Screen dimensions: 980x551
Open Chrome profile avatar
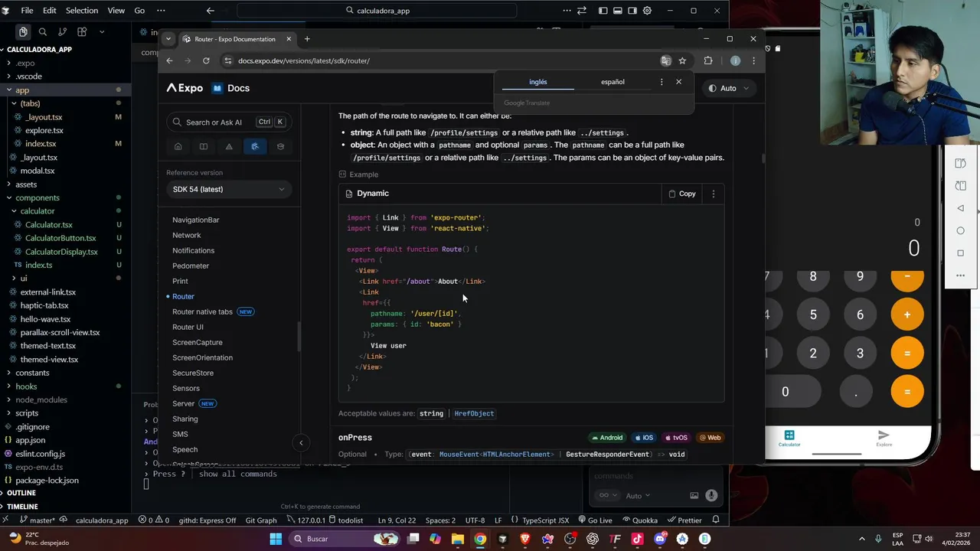(735, 60)
